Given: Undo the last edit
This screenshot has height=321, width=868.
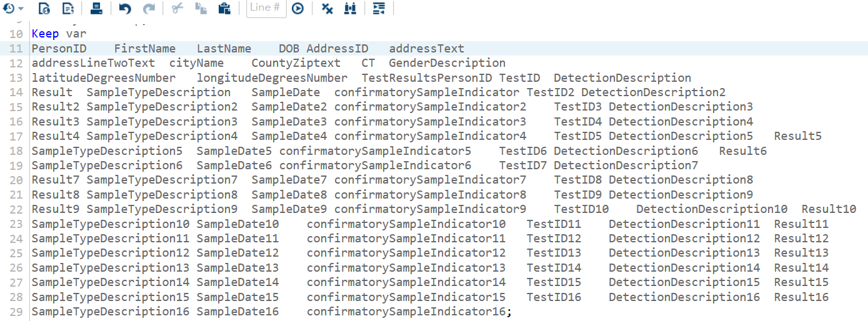Looking at the screenshot, I should [x=125, y=8].
